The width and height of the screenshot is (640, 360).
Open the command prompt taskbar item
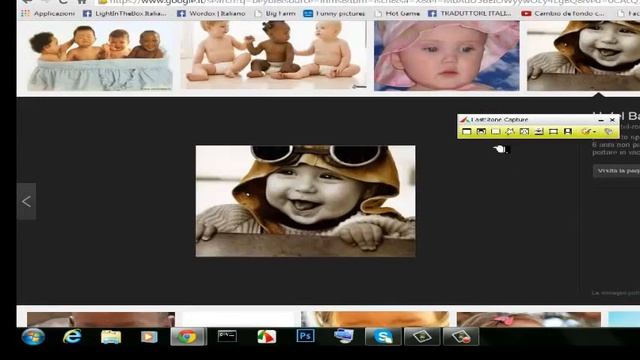(227, 336)
